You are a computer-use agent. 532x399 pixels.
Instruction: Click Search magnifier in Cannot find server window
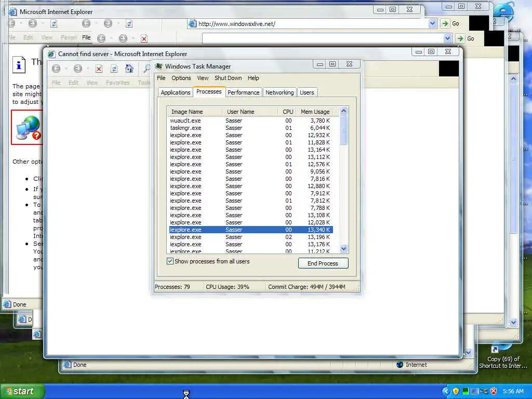147,69
